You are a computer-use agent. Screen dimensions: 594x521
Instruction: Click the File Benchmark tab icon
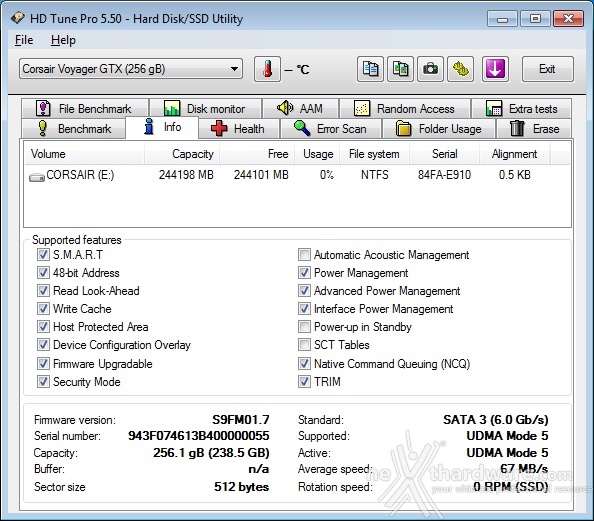coord(43,108)
